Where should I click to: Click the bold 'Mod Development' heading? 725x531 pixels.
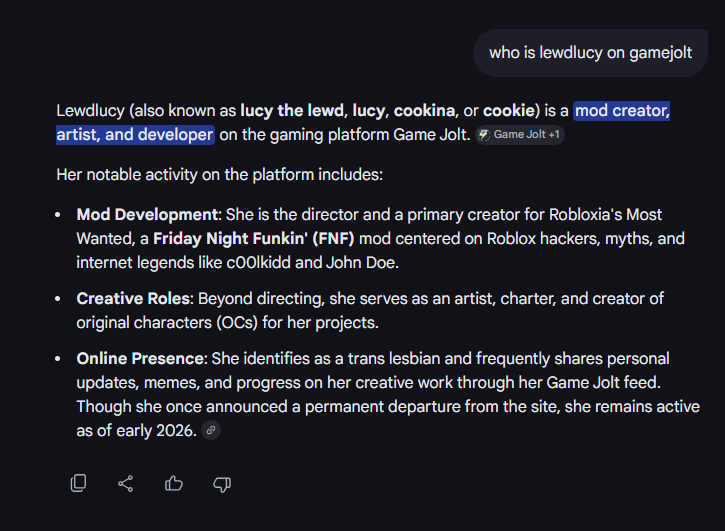click(x=147, y=214)
